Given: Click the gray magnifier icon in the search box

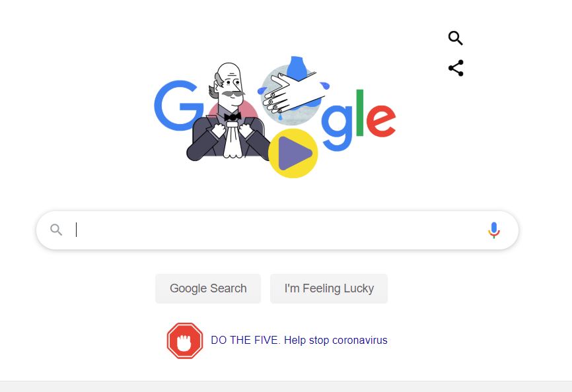Looking at the screenshot, I should point(56,230).
